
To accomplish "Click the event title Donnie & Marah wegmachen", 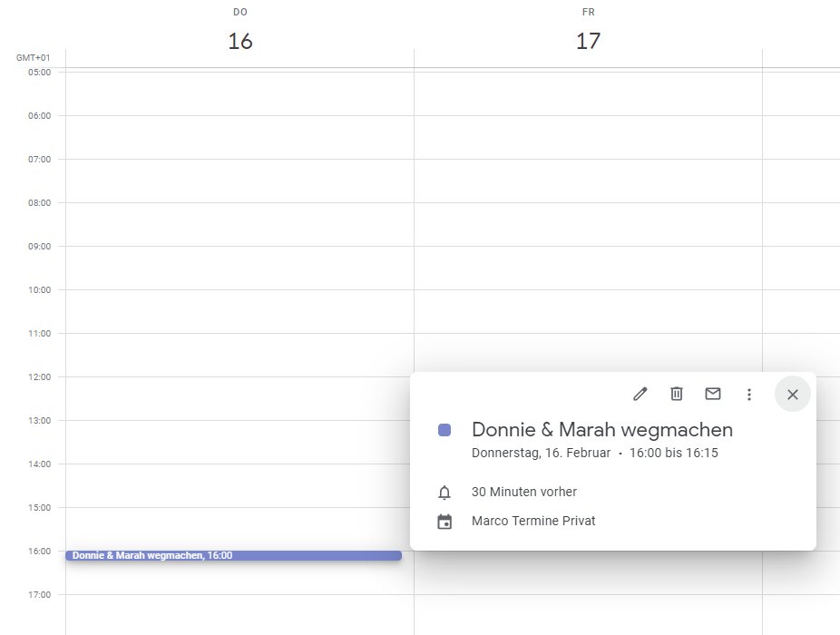I will 602,430.
